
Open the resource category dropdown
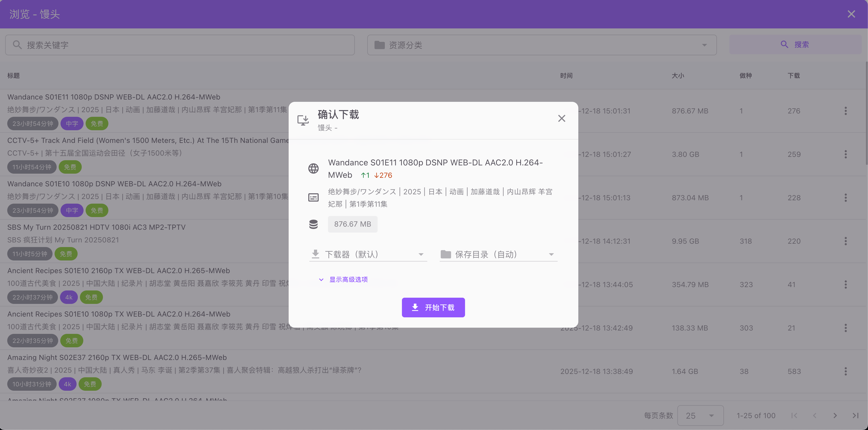(542, 45)
